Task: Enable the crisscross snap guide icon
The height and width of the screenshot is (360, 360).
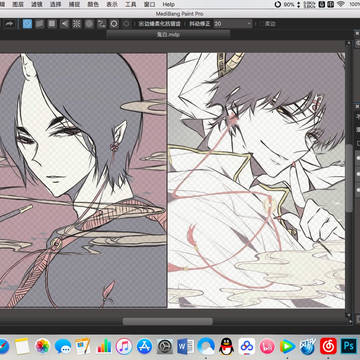Action: (52, 24)
